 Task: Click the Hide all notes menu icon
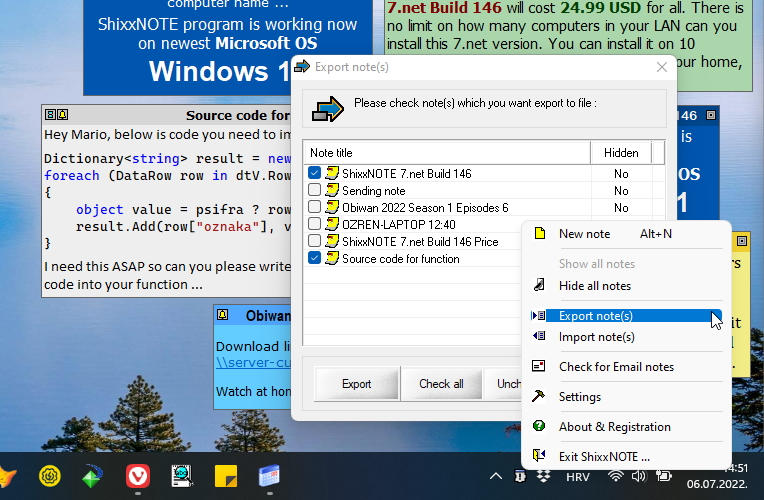(x=539, y=285)
